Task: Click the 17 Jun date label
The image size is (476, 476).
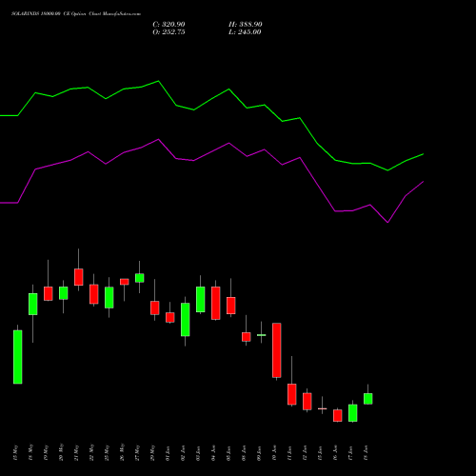Action: click(x=351, y=453)
